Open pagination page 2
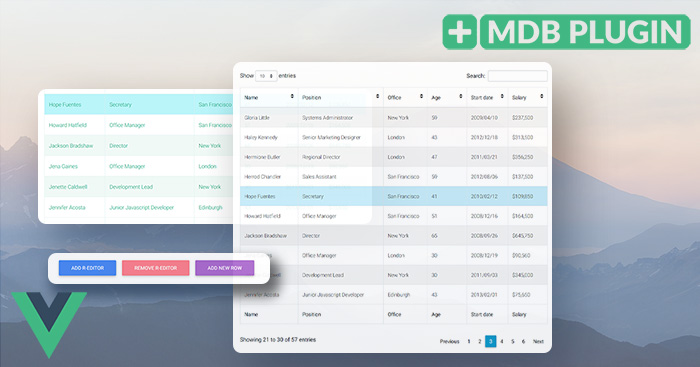700x367 pixels. [x=479, y=342]
